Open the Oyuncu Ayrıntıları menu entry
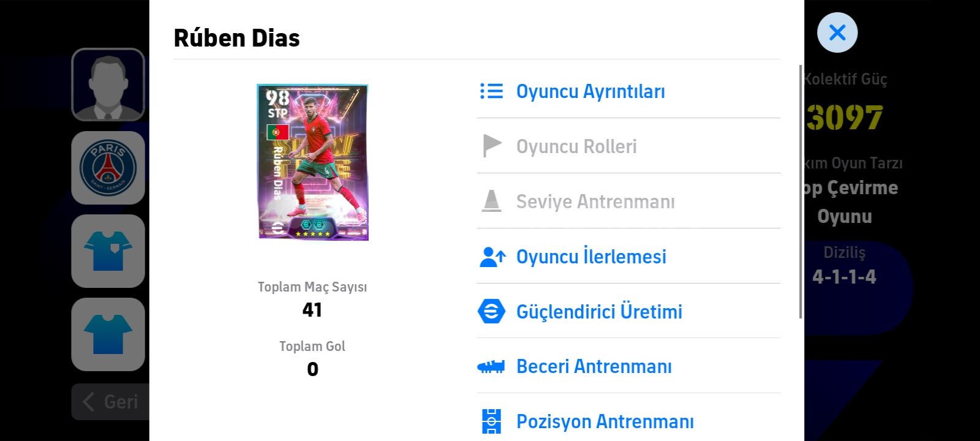This screenshot has width=980, height=441. [x=628, y=91]
